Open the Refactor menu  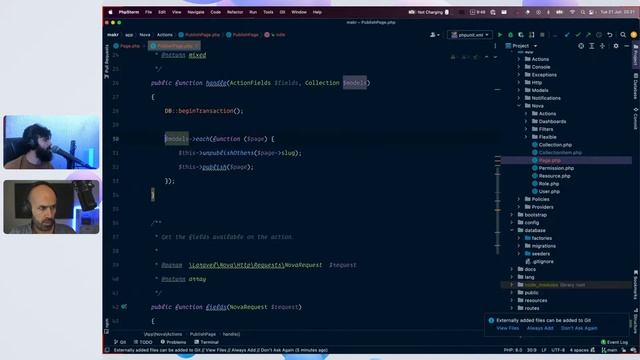point(235,12)
